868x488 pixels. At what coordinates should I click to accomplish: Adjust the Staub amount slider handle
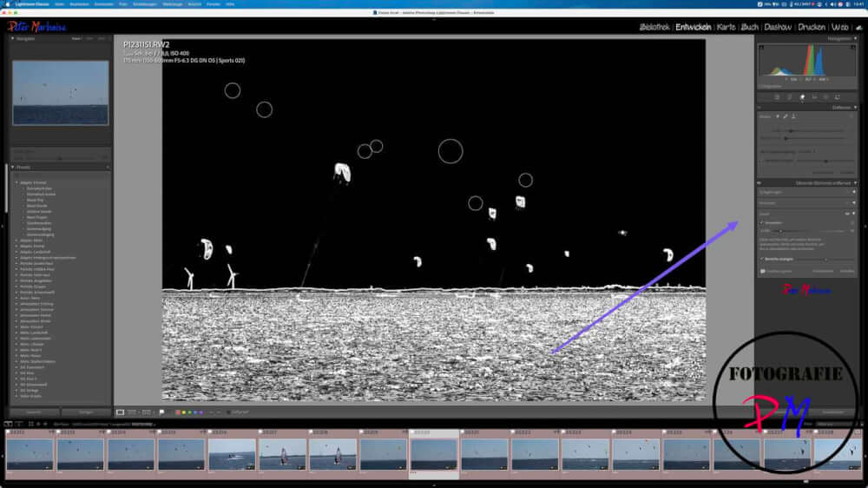[780, 231]
